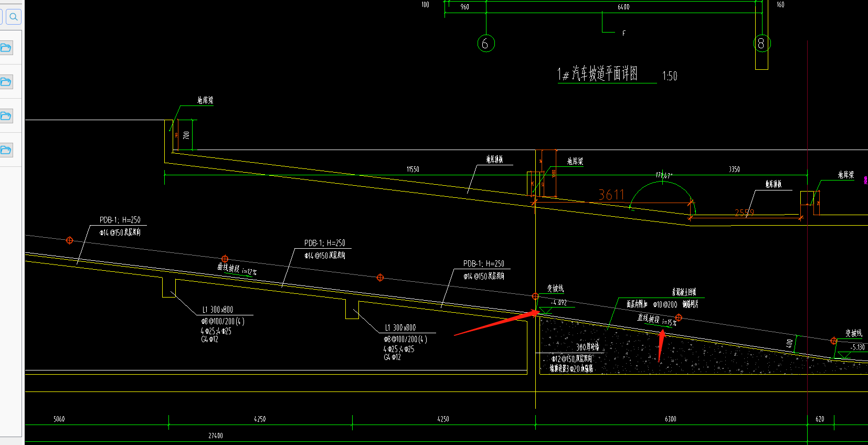Select the scale label 1:50

click(670, 76)
